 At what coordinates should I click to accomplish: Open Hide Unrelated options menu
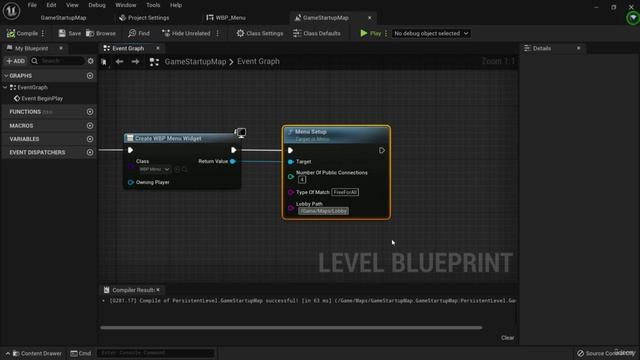pos(218,33)
